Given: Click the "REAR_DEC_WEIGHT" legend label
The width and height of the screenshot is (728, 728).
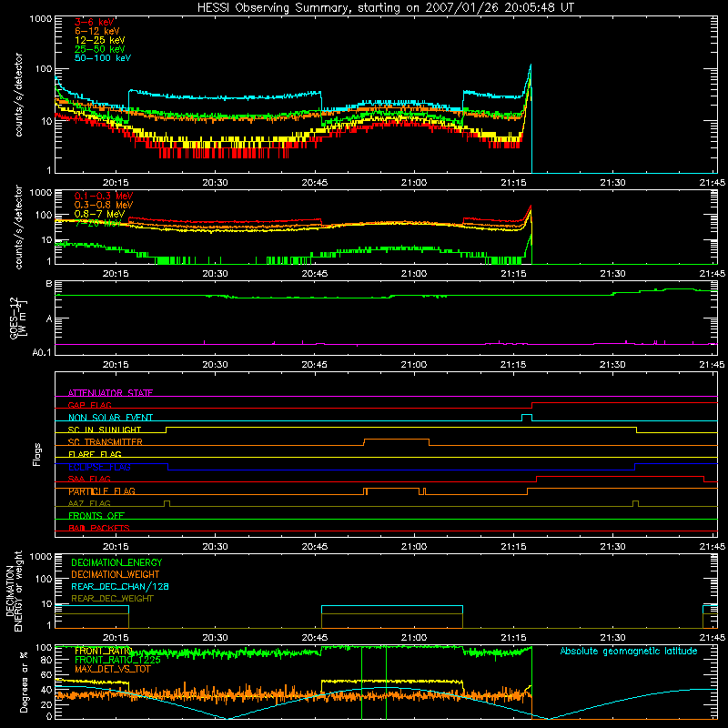Looking at the screenshot, I should [x=112, y=599].
